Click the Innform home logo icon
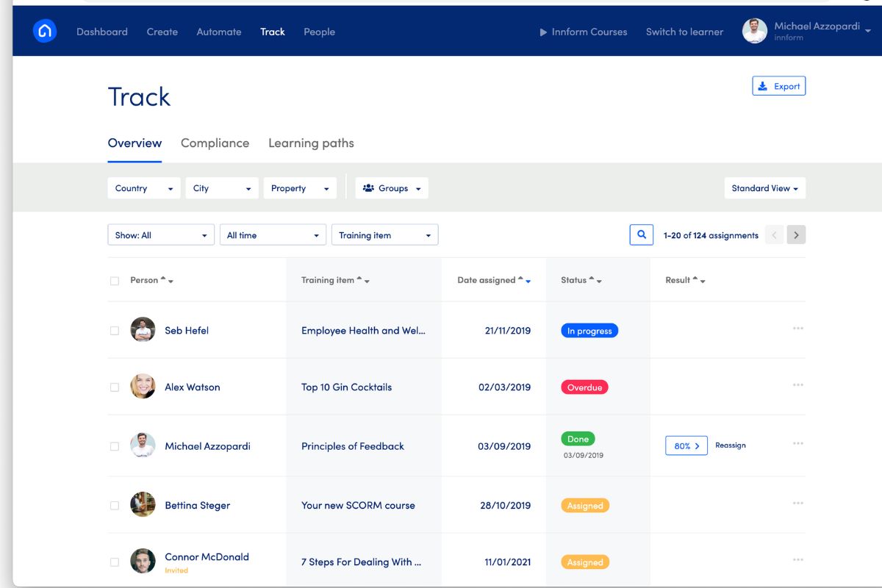This screenshot has width=882, height=588. point(45,31)
